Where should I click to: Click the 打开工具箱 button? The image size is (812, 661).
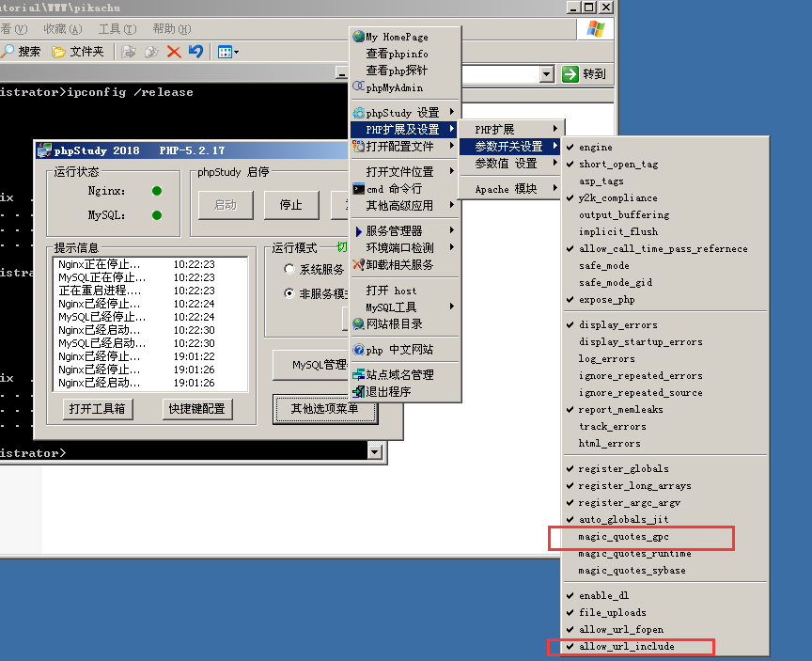[x=97, y=409]
